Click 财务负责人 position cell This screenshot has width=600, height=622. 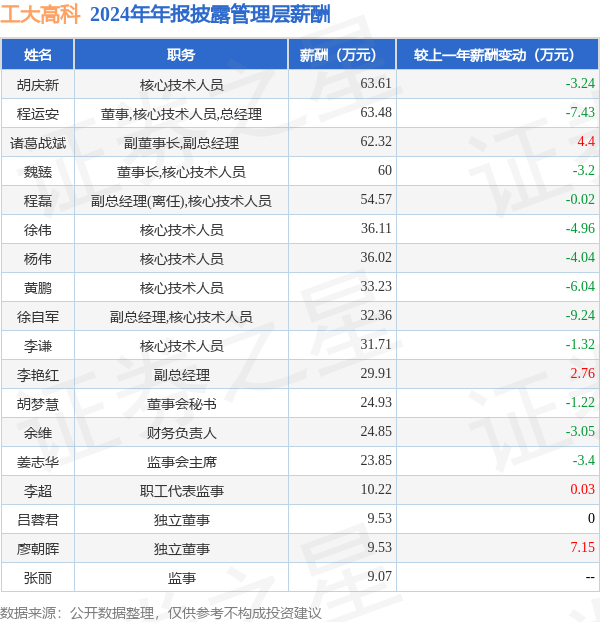tap(181, 433)
